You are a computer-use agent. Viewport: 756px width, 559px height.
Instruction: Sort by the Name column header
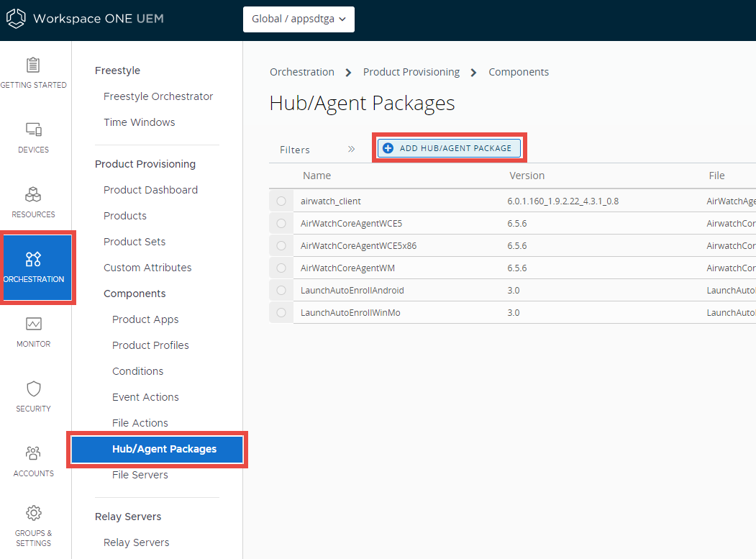(316, 176)
